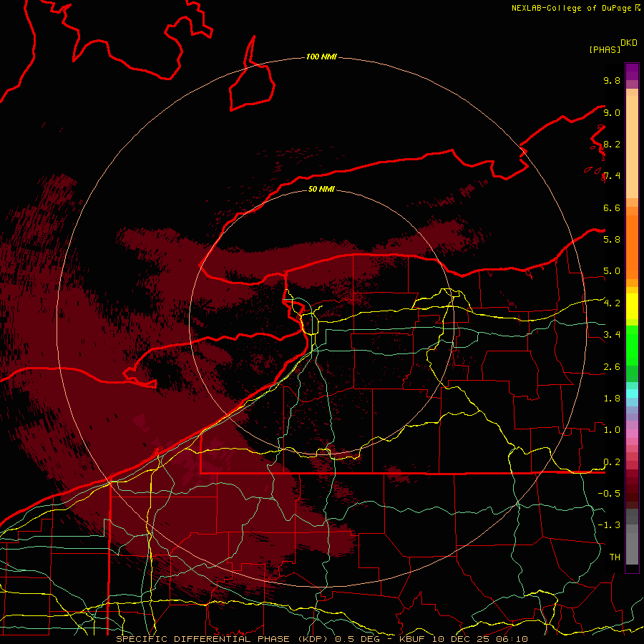The image size is (644, 644).
Task: Pick the pink segment of color bar
Action: coord(632,434)
